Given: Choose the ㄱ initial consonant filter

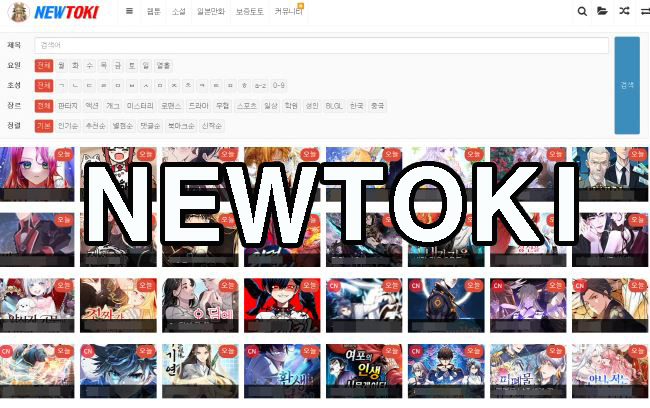Looking at the screenshot, I should coord(61,85).
